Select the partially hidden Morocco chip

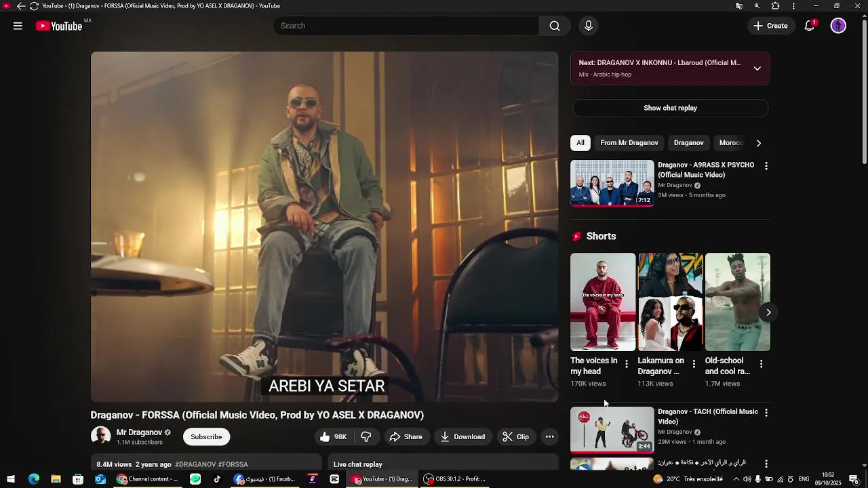click(731, 143)
